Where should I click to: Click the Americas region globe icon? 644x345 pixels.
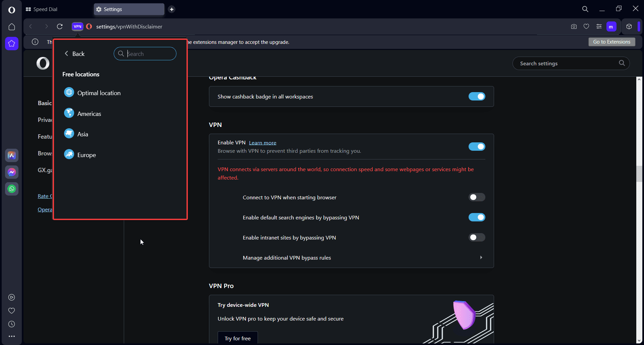click(69, 113)
